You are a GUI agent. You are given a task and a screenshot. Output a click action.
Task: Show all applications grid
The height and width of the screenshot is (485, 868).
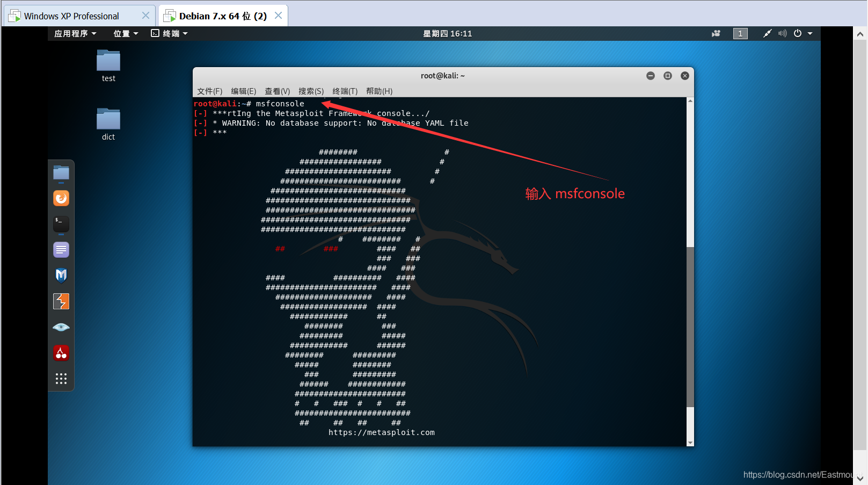61,379
